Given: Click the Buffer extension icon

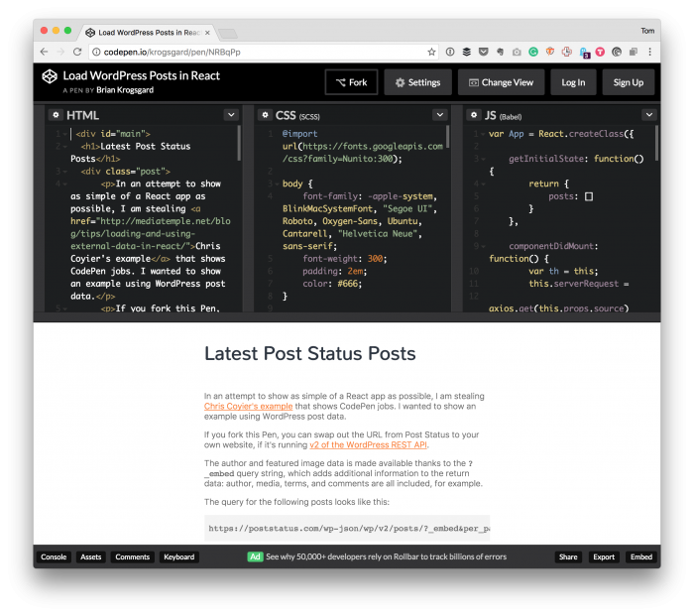Looking at the screenshot, I should (467, 52).
